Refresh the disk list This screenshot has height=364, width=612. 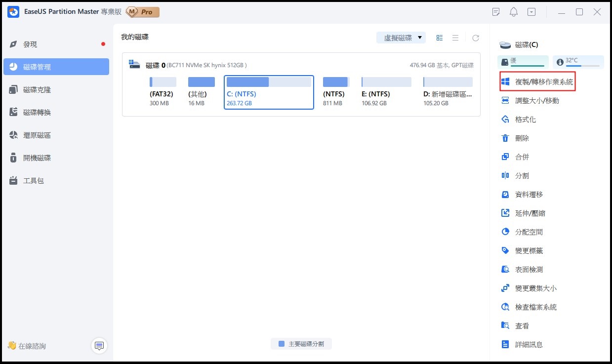click(x=476, y=38)
